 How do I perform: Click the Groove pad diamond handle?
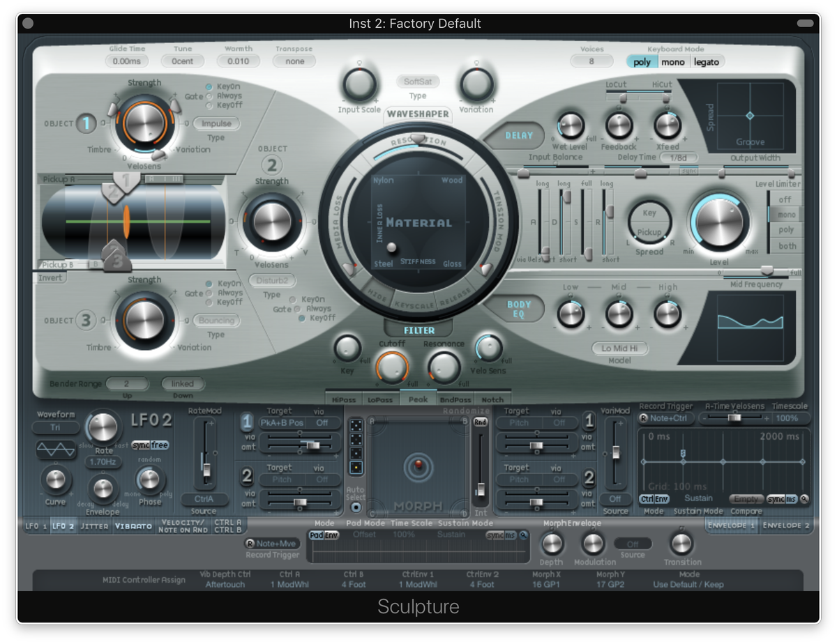pos(750,116)
